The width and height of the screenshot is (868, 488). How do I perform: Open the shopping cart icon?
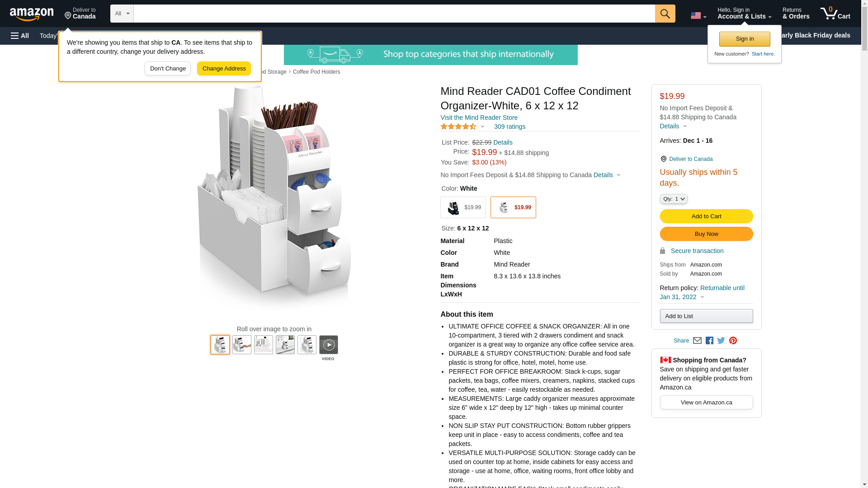tap(835, 14)
